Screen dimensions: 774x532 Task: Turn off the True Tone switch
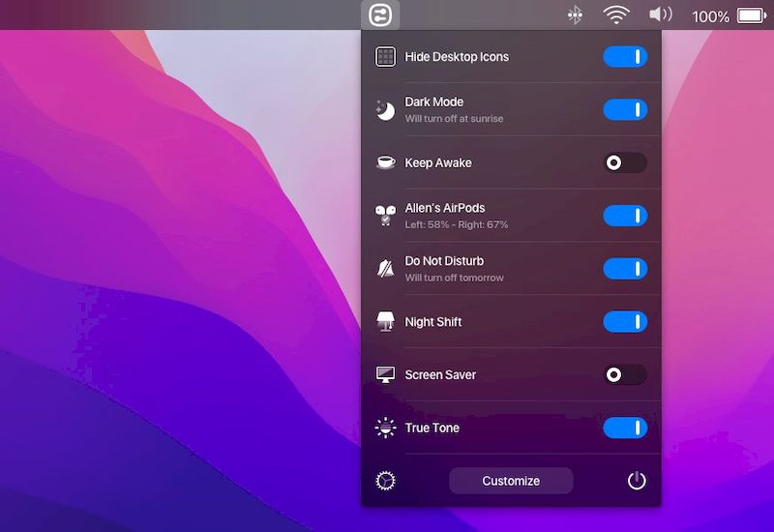coord(625,428)
